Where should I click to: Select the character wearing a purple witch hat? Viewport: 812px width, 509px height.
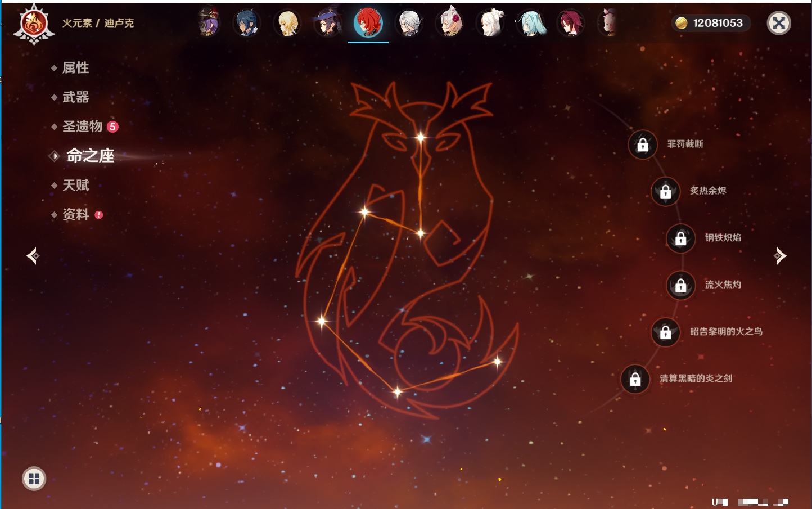(x=328, y=23)
